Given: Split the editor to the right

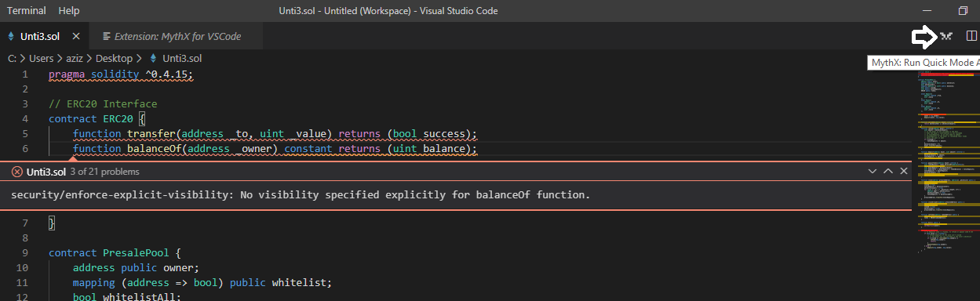Looking at the screenshot, I should coord(971,36).
